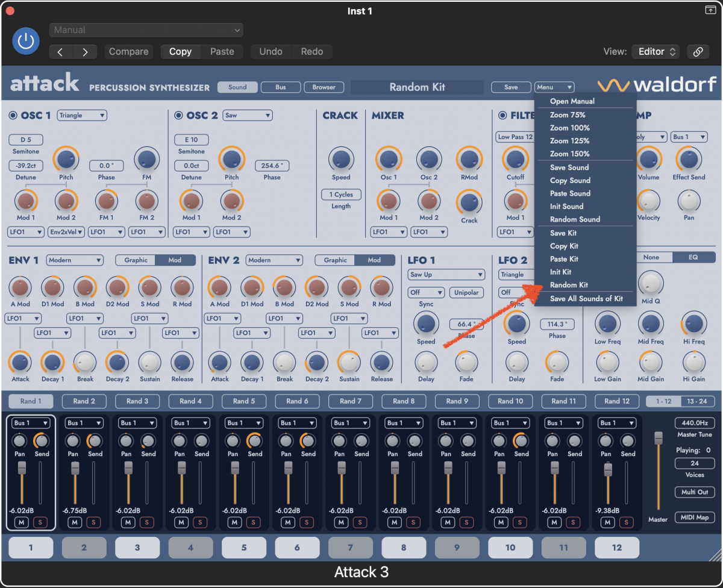Turn the OSC 1 Pitch knob
723x588 pixels.
(66, 160)
